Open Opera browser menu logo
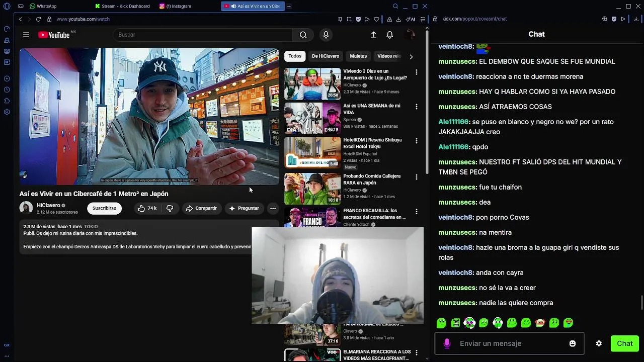The height and width of the screenshot is (362, 644). coord(7,6)
